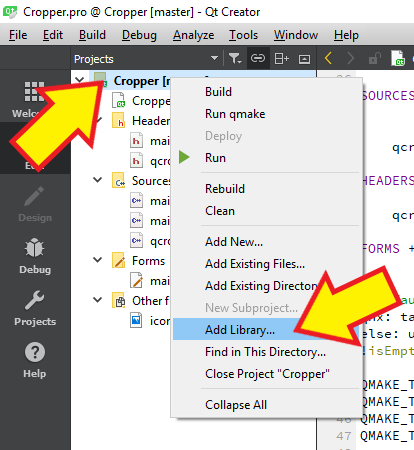Select the Sources folder row
414x450 pixels.
coord(141,181)
